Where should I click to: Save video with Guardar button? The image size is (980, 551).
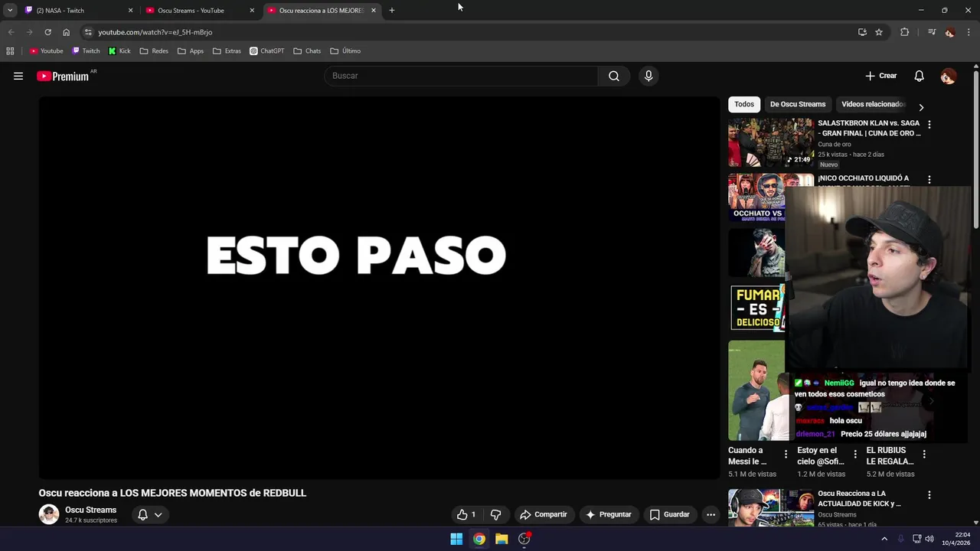tap(670, 514)
